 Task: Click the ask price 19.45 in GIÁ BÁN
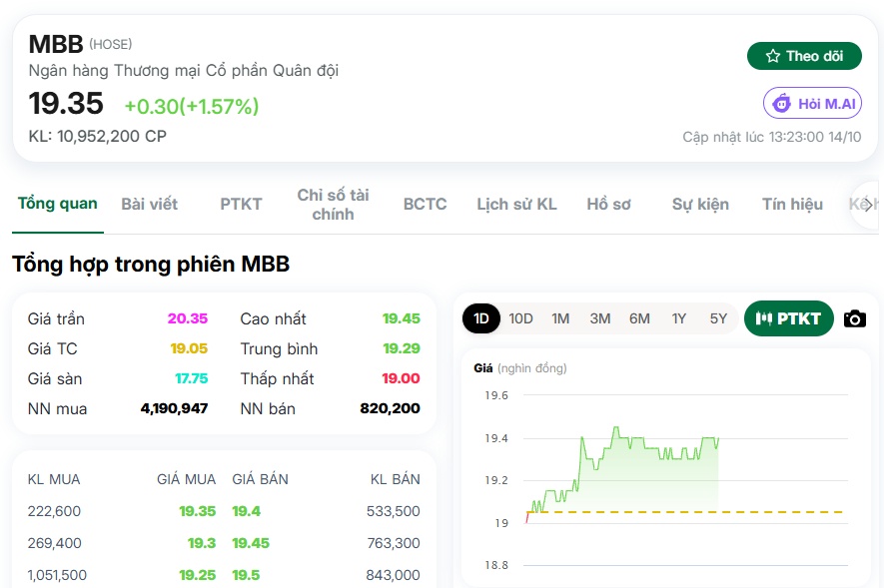tap(251, 543)
